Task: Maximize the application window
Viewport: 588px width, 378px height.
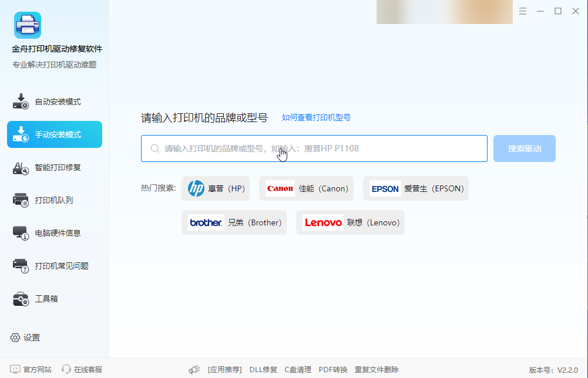Action: (x=558, y=11)
